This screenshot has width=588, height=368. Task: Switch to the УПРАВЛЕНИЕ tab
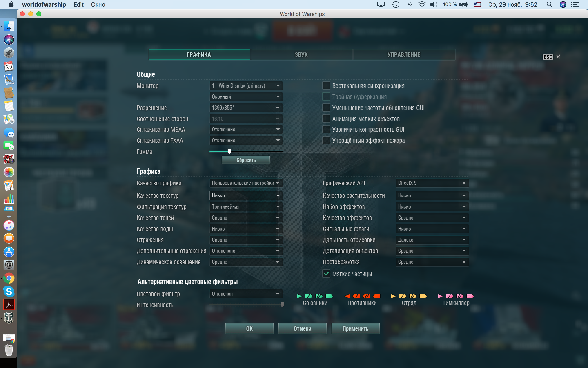(x=404, y=55)
